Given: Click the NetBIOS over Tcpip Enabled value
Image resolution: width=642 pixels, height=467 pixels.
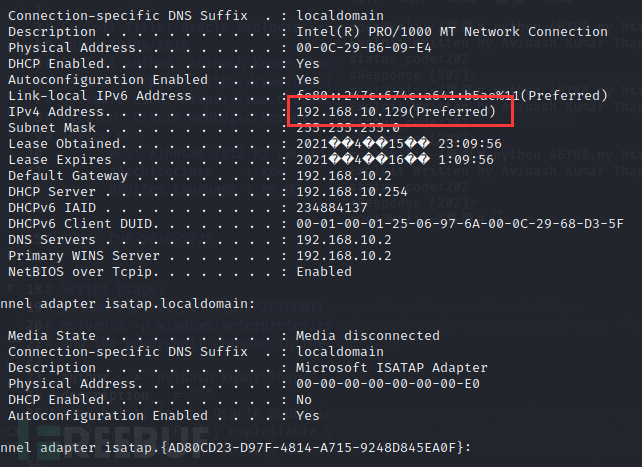Looking at the screenshot, I should pos(324,271).
